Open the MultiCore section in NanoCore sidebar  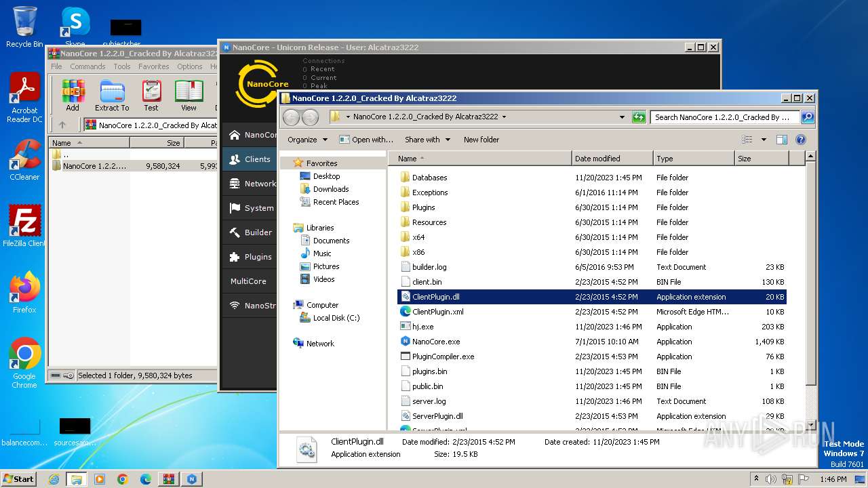249,281
